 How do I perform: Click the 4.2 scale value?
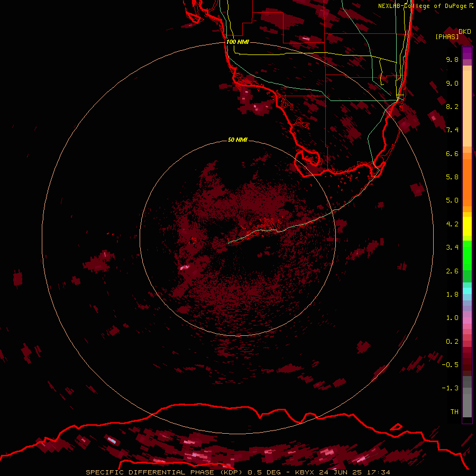click(452, 224)
